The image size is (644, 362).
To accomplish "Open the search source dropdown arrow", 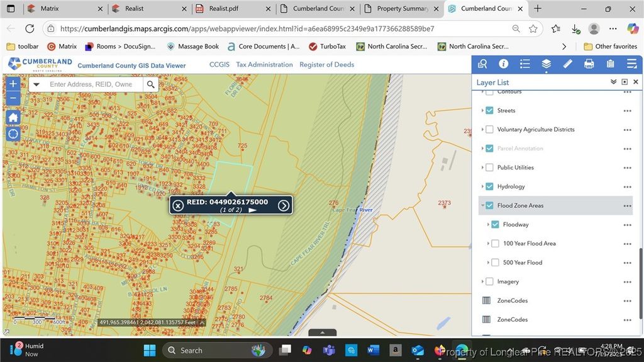I will click(x=36, y=84).
